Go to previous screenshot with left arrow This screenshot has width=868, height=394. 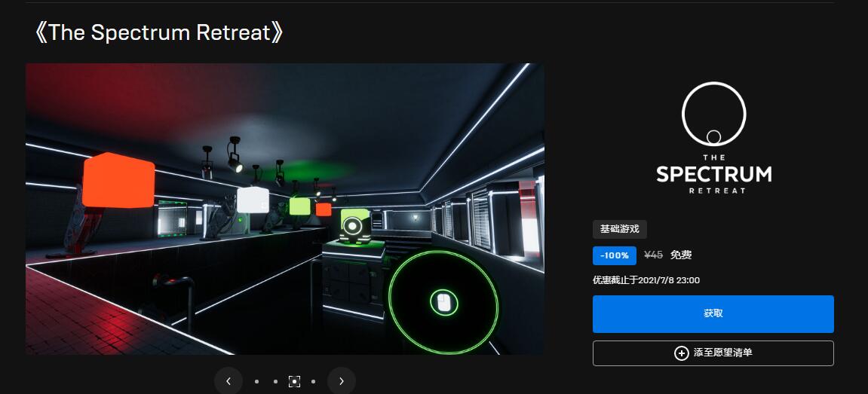pyautogui.click(x=228, y=380)
